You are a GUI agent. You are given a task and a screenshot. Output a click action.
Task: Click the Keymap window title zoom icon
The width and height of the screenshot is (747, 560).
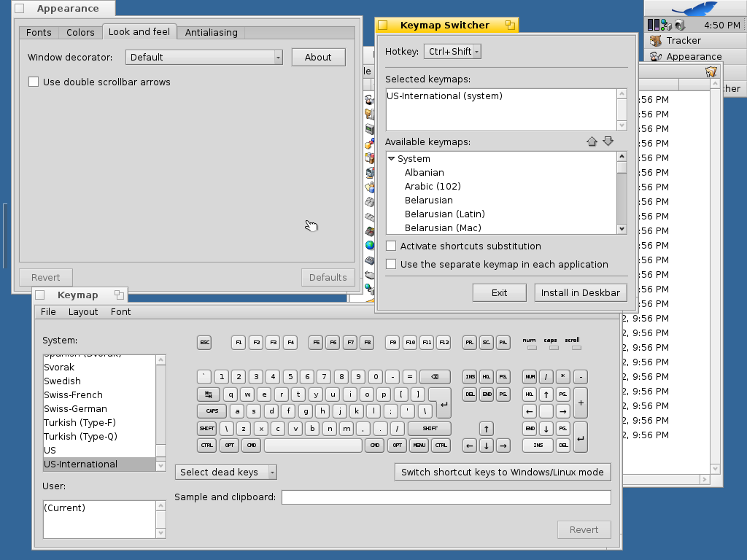click(119, 295)
